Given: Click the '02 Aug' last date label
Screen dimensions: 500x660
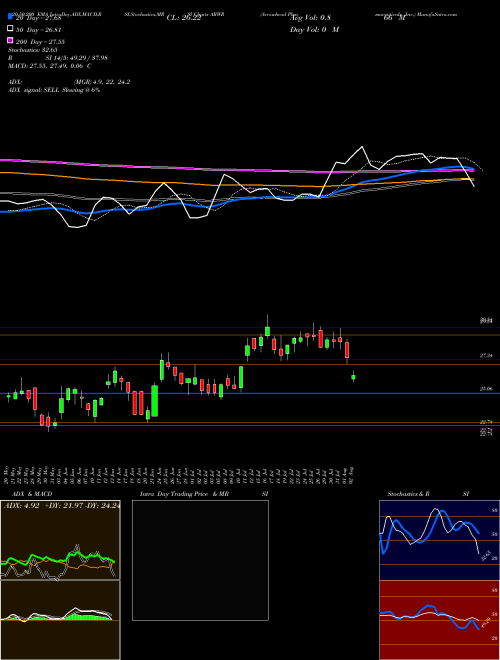Looking at the screenshot, I should click(352, 475).
